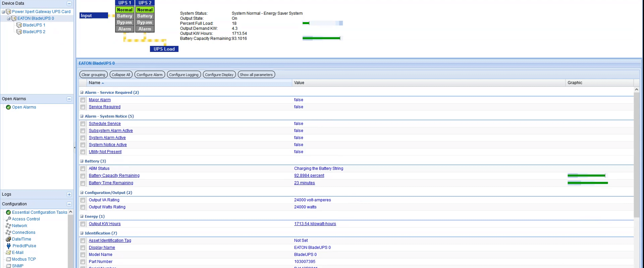Click the UPS 1 Battery block

(125, 16)
